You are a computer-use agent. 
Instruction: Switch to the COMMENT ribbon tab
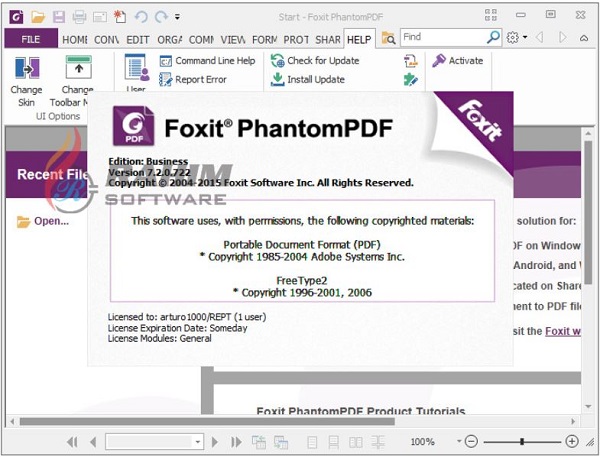202,39
